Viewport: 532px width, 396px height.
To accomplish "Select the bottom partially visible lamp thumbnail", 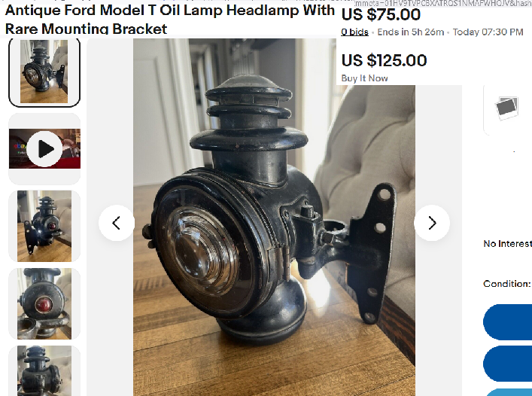I will pos(44,371).
